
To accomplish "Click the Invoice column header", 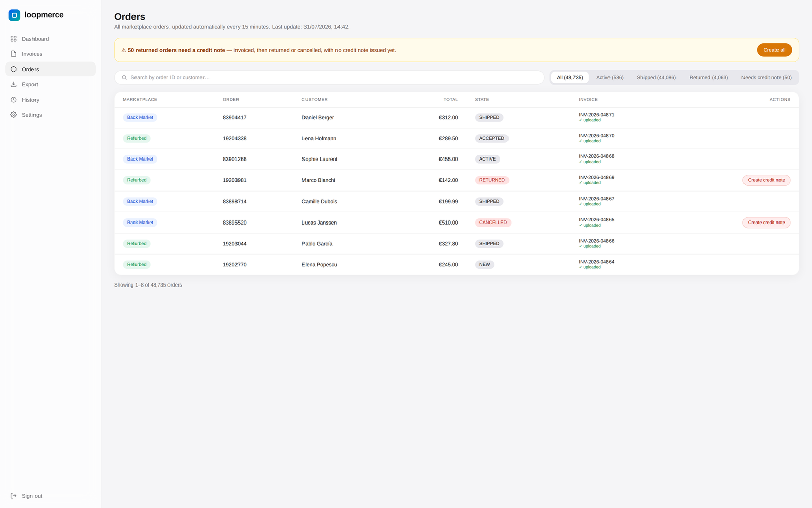I will 588,100.
